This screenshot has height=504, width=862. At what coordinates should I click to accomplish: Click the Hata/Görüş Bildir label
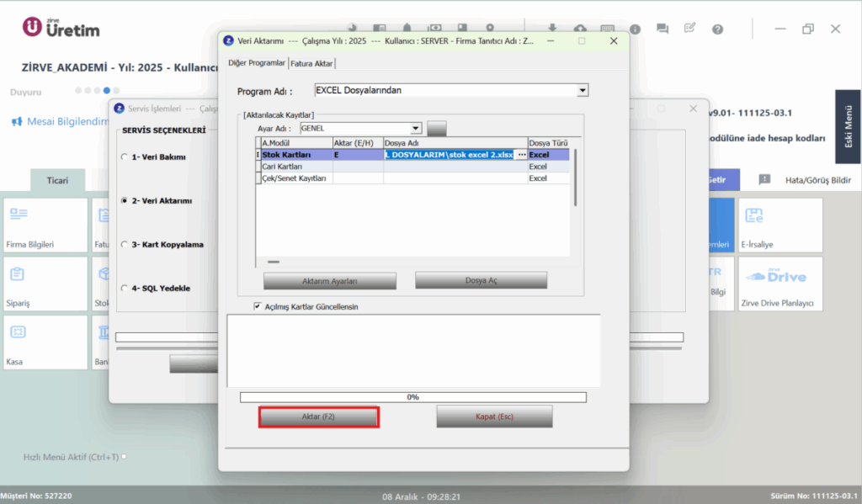coord(817,180)
